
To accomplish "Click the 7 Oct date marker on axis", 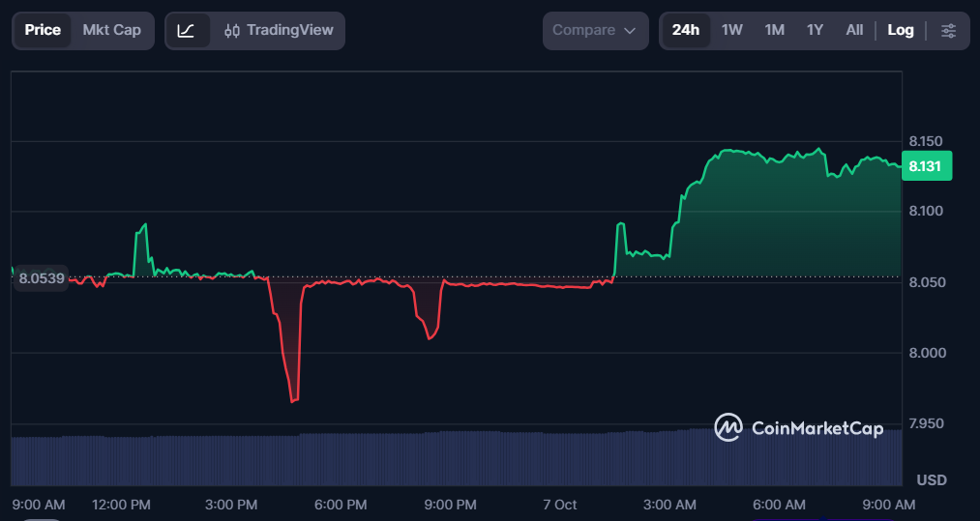I will coord(559,505).
